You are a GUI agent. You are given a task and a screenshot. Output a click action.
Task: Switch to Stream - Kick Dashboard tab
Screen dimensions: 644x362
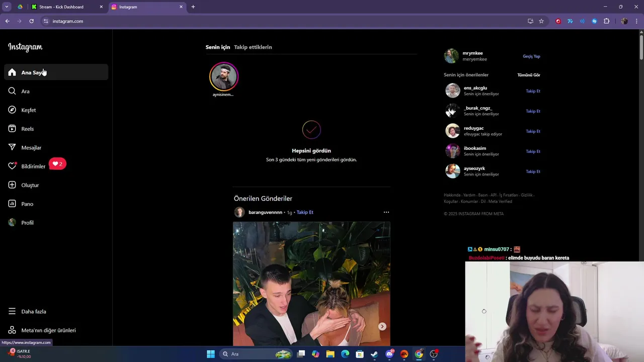coord(66,7)
